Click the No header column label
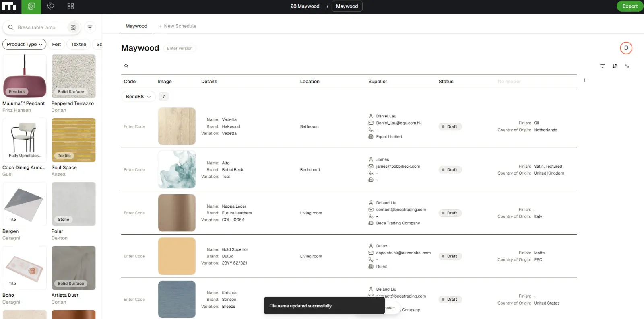Image resolution: width=644 pixels, height=319 pixels. 509,82
